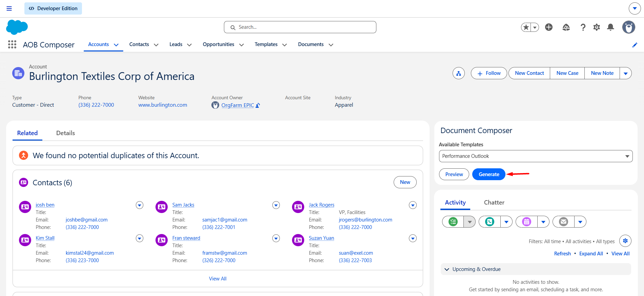Open the Global Actions plus icon
Image resolution: width=644 pixels, height=296 pixels.
pos(549,27)
